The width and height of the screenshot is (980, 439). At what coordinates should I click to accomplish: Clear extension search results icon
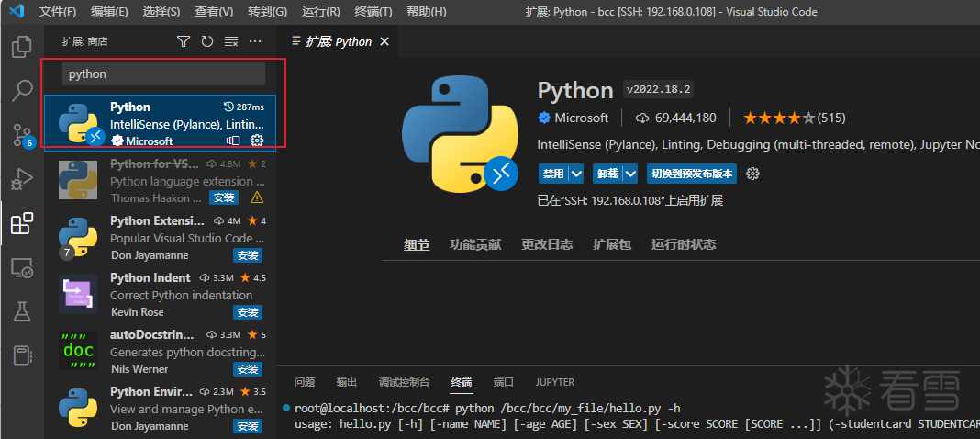point(231,41)
